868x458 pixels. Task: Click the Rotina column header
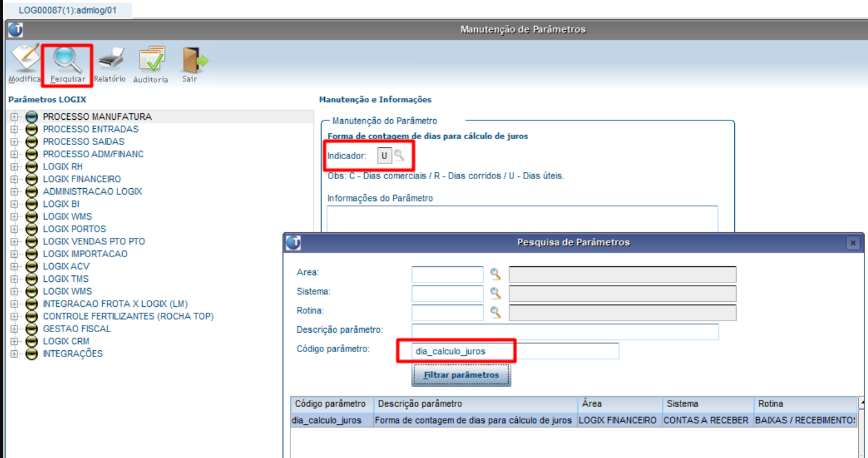click(x=805, y=404)
